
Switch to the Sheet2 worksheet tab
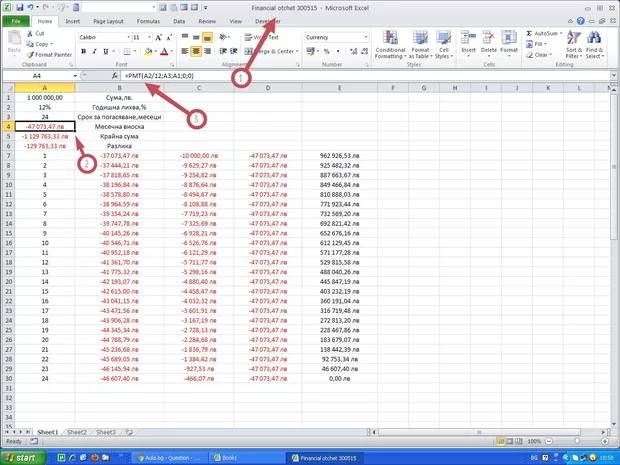click(x=77, y=432)
